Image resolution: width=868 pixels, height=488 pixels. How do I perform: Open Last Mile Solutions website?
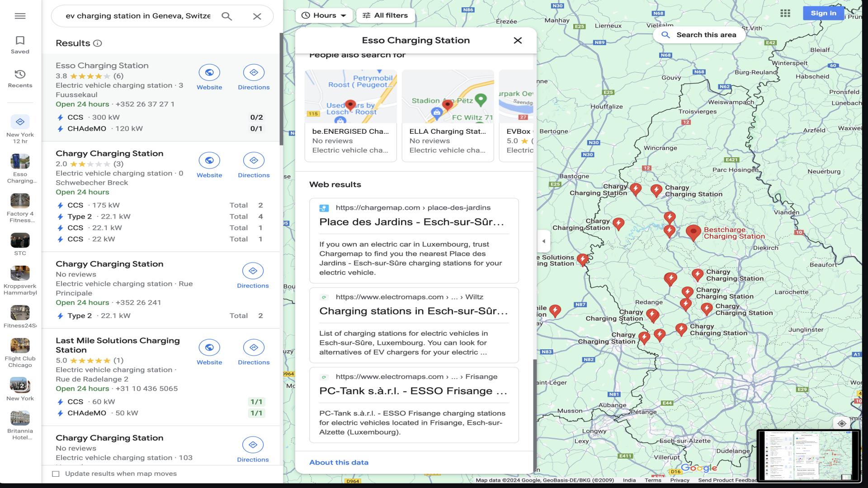[x=209, y=352]
